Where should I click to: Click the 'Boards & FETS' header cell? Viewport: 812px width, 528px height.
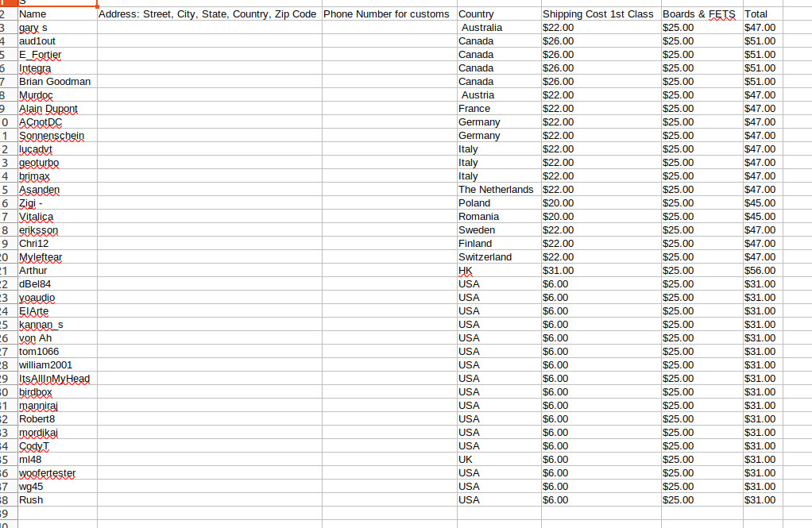[702, 14]
